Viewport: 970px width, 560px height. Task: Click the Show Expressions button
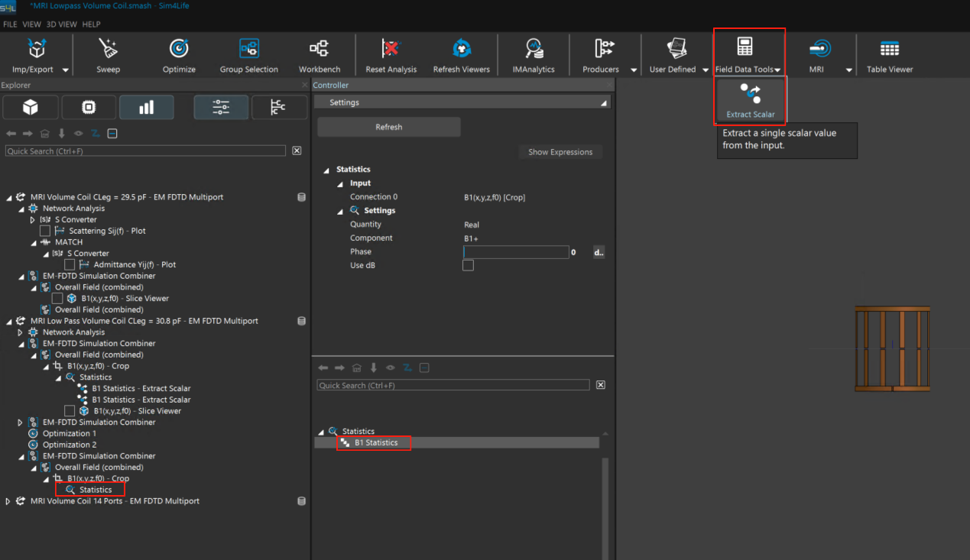point(560,152)
